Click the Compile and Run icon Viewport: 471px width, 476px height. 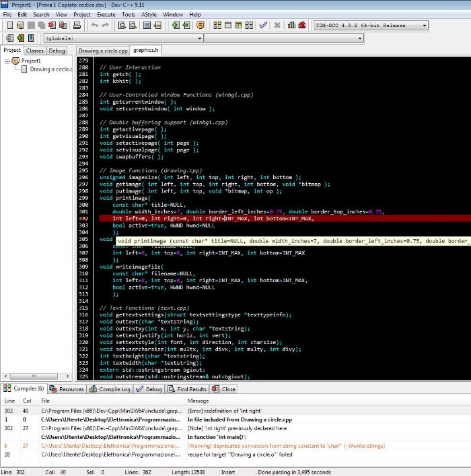point(239,25)
